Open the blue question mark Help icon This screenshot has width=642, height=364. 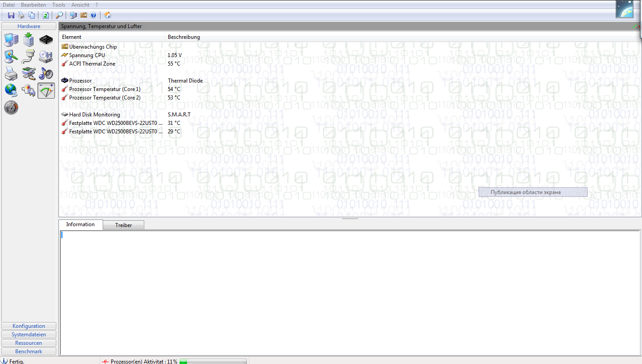[x=93, y=15]
